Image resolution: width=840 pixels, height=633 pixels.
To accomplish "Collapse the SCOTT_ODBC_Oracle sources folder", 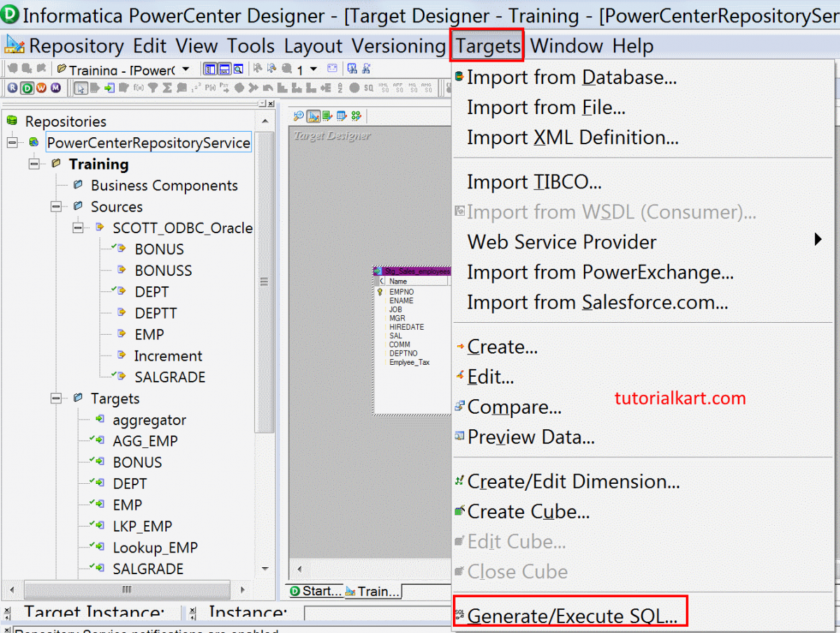I will coord(78,228).
